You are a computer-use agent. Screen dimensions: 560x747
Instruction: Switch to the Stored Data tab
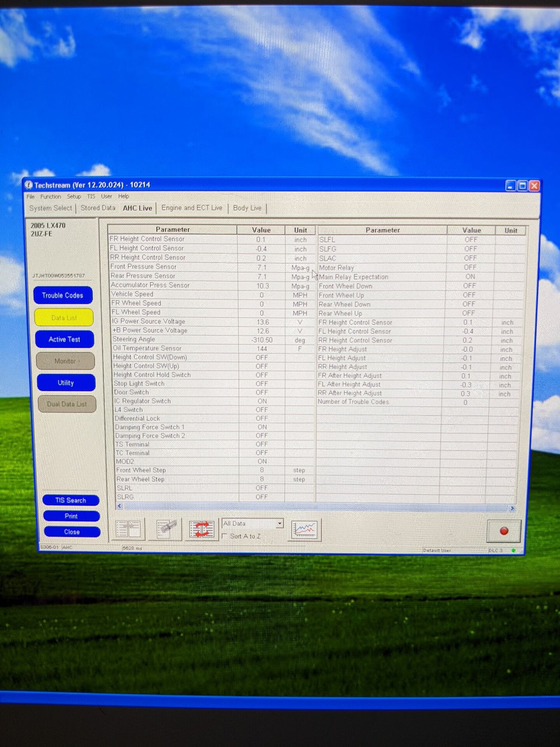coord(98,208)
